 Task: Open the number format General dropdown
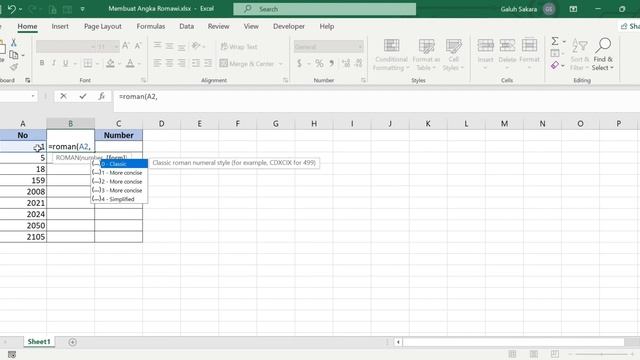click(x=360, y=47)
